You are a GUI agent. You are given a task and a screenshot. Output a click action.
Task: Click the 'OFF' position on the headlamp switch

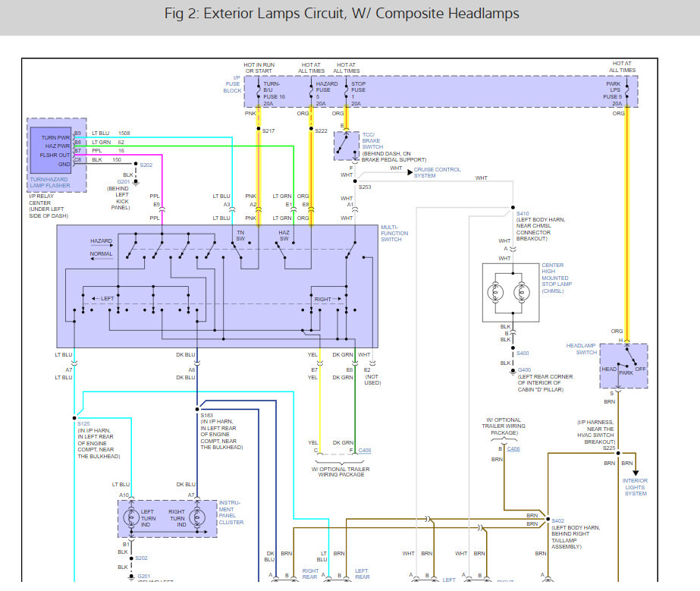click(641, 369)
